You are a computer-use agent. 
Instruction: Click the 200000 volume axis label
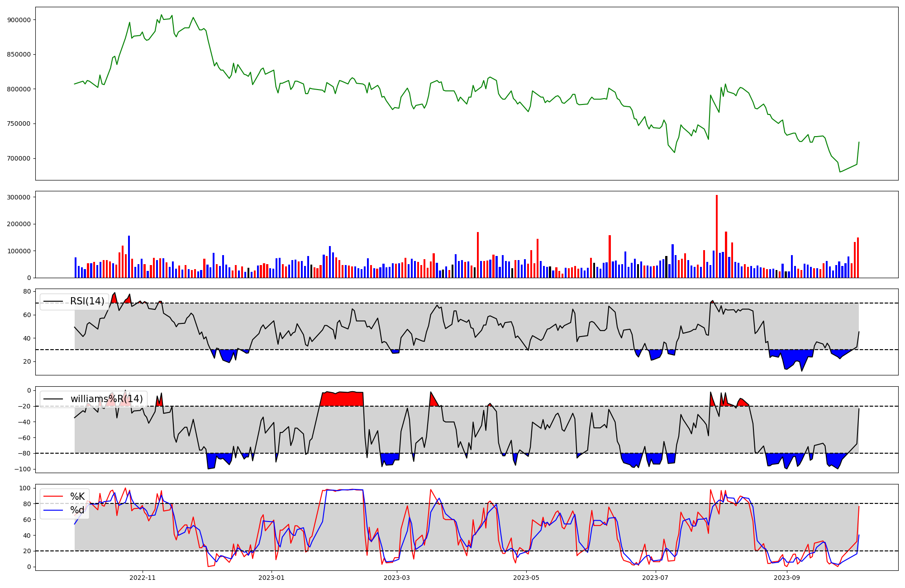coord(19,224)
